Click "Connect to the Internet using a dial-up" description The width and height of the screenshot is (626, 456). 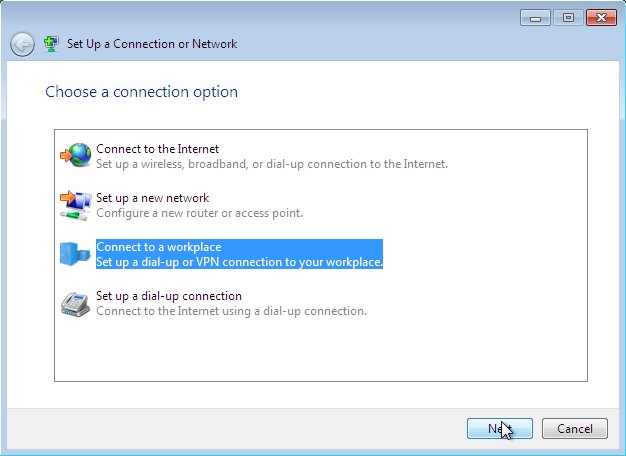(x=231, y=311)
